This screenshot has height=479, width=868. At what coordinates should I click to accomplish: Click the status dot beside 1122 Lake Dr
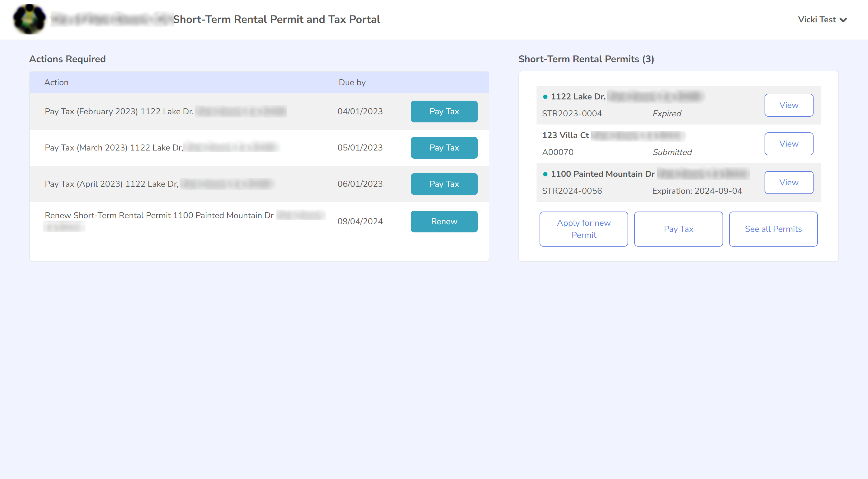click(x=545, y=97)
